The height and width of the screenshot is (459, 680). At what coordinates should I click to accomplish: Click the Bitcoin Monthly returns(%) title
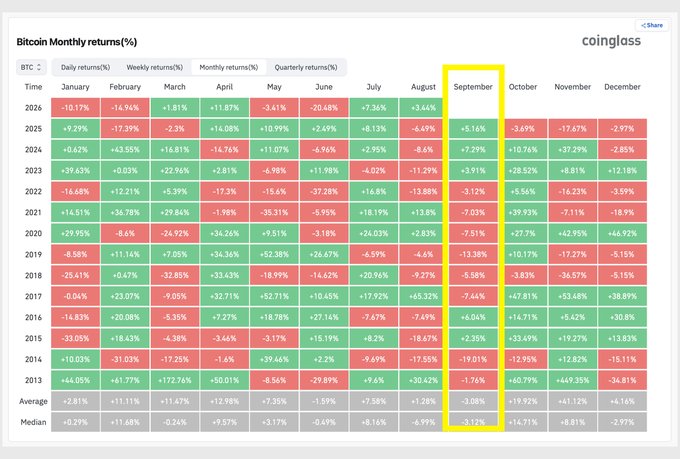coord(77,42)
